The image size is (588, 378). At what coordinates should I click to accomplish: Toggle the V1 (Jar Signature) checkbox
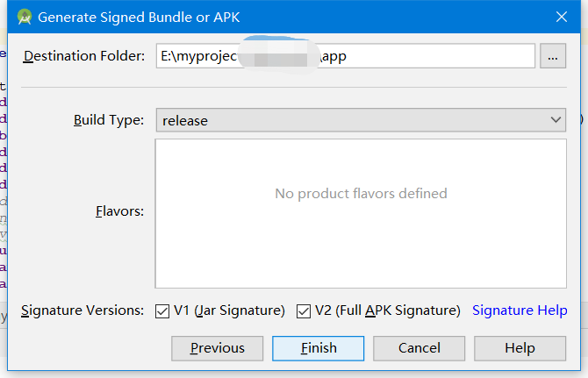click(162, 311)
